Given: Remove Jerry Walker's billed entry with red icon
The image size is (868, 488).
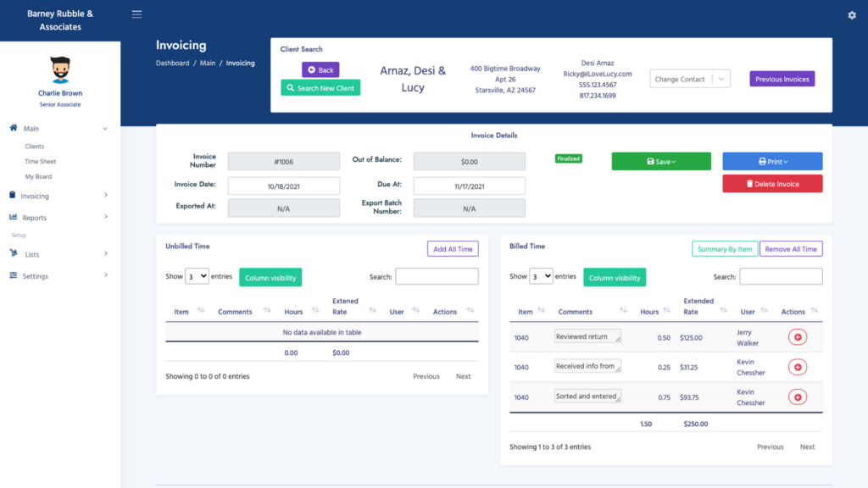Looking at the screenshot, I should pyautogui.click(x=798, y=335).
